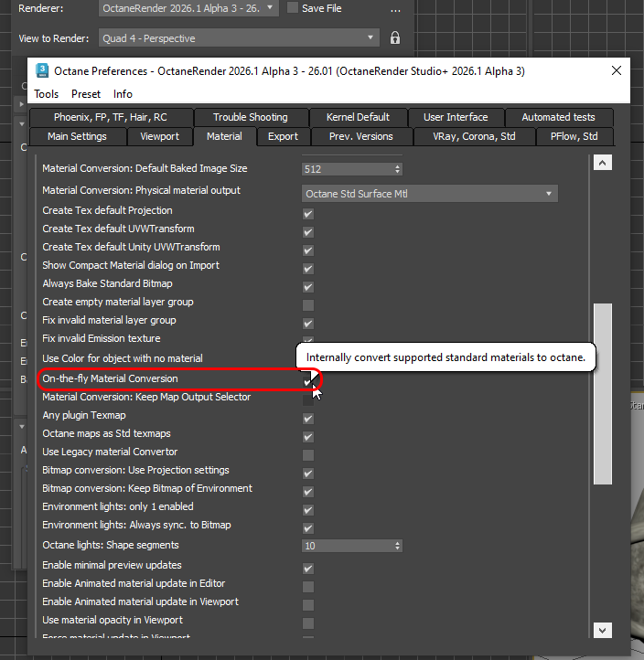Image resolution: width=644 pixels, height=660 pixels.
Task: Toggle Environment lights: only 1 enabled checkbox
Action: [308, 510]
